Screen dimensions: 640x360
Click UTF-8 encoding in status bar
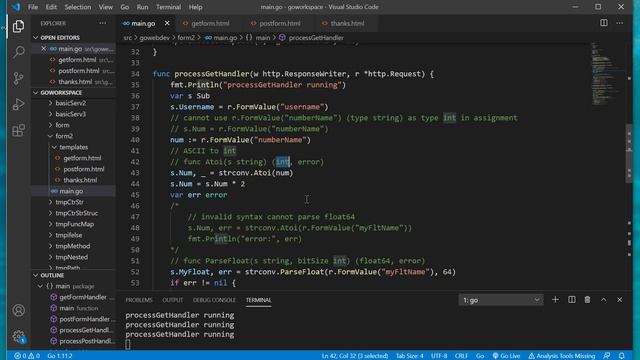pyautogui.click(x=439, y=356)
